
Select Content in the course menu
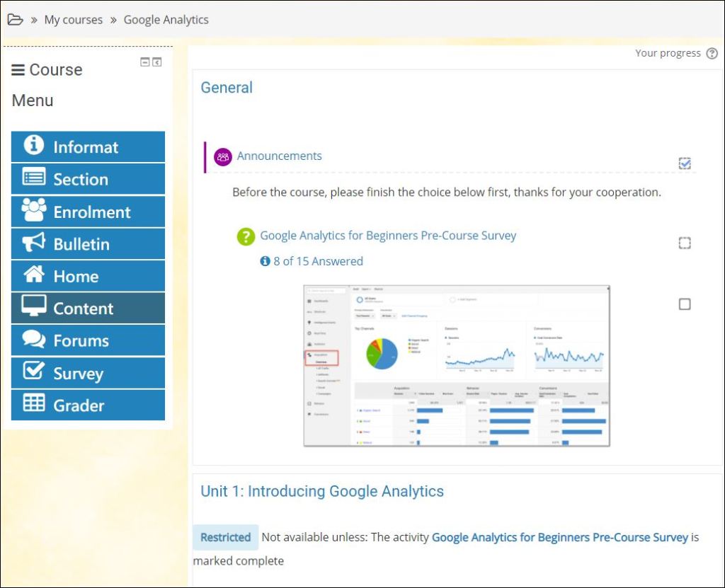(88, 309)
